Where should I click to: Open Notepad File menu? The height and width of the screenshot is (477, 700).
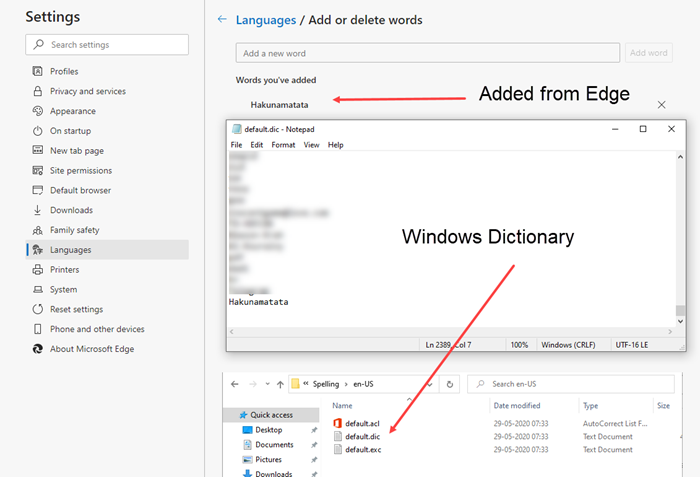pyautogui.click(x=236, y=145)
